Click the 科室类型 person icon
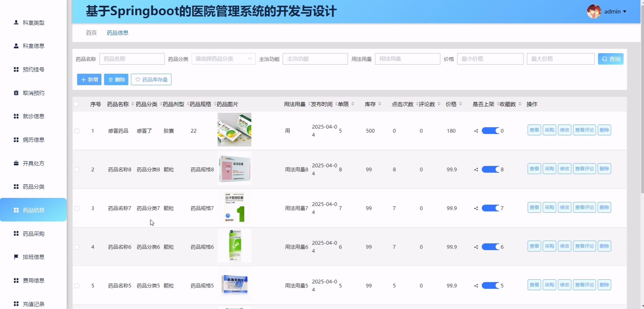The width and height of the screenshot is (644, 309). coord(16,22)
